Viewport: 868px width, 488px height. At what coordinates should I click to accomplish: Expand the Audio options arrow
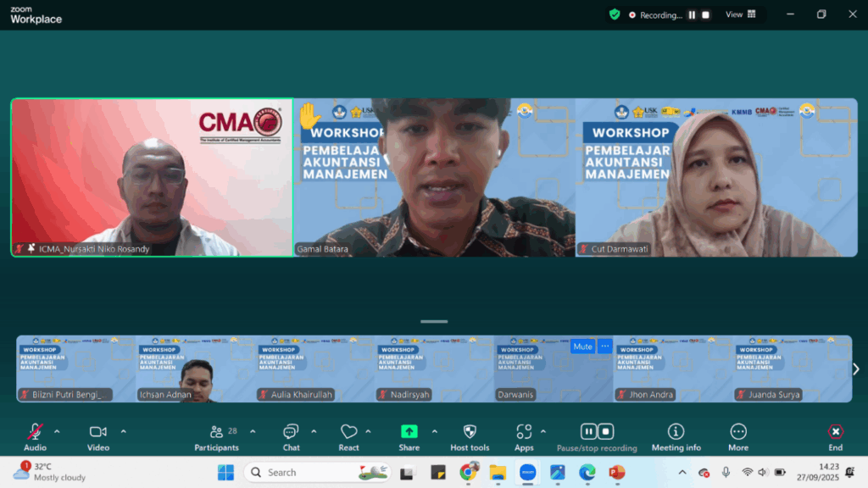(x=57, y=431)
